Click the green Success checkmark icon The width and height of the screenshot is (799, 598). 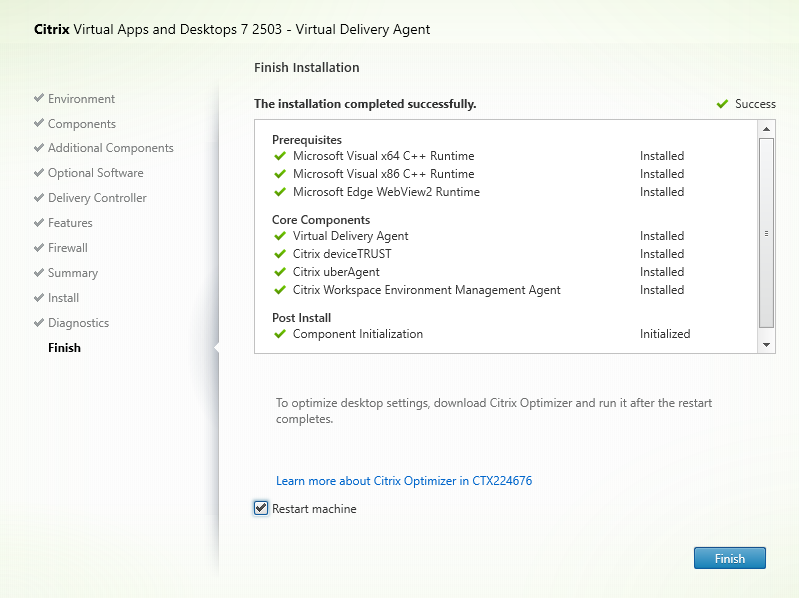click(721, 104)
